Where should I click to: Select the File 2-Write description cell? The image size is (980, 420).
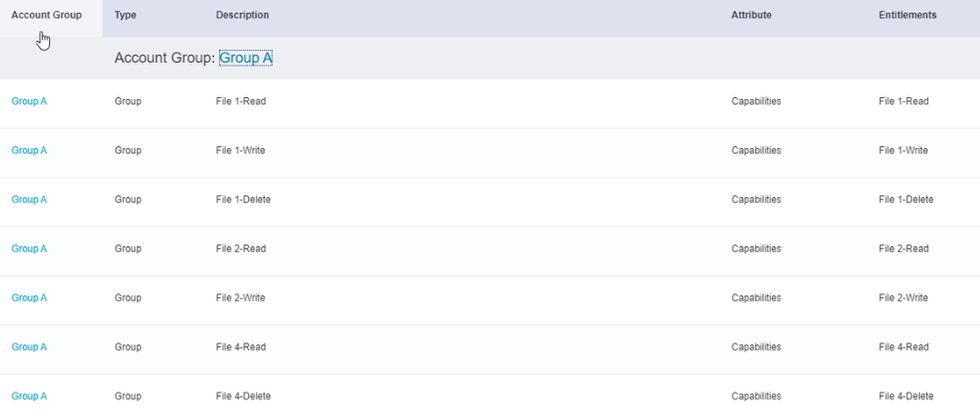click(240, 297)
